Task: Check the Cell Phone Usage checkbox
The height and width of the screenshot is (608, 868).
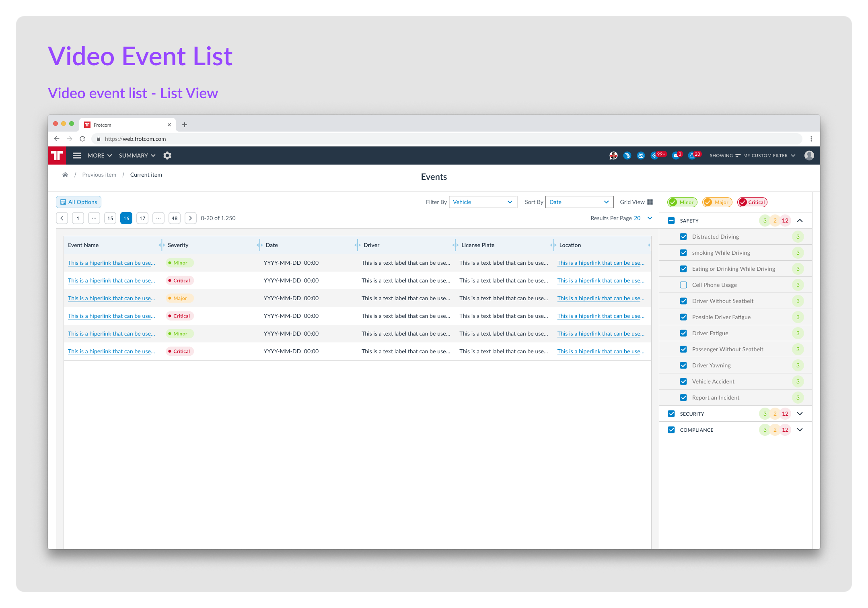Action: pyautogui.click(x=683, y=285)
